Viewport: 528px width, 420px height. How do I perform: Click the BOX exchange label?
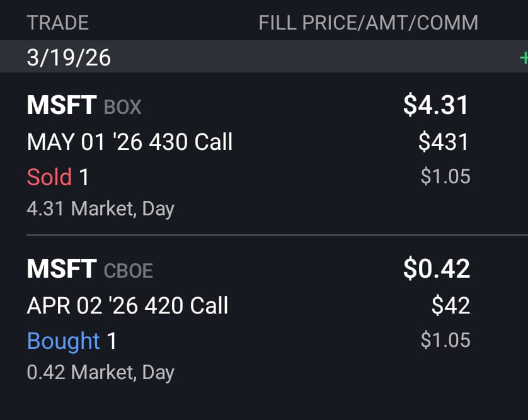[x=122, y=107]
